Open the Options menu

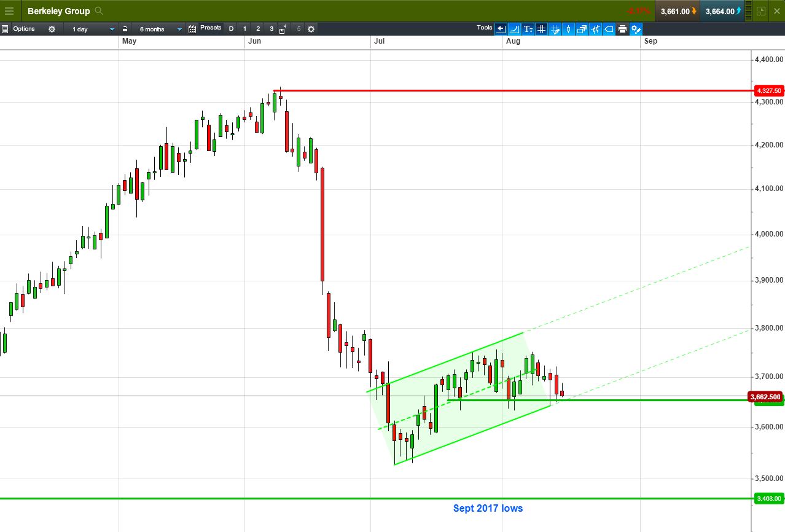click(24, 29)
